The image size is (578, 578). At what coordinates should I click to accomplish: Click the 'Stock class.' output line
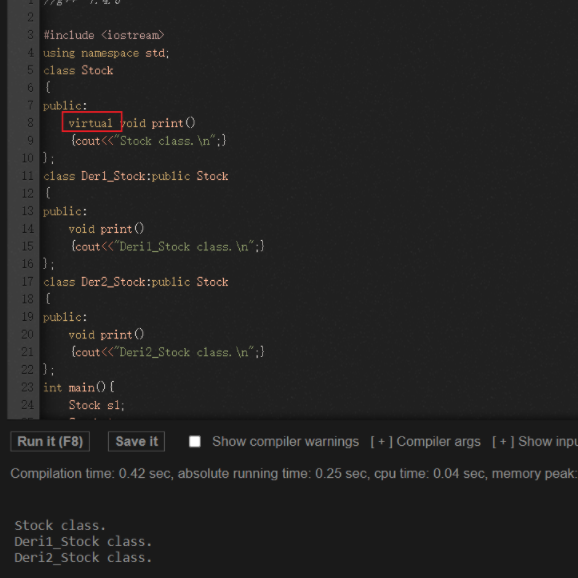60,525
